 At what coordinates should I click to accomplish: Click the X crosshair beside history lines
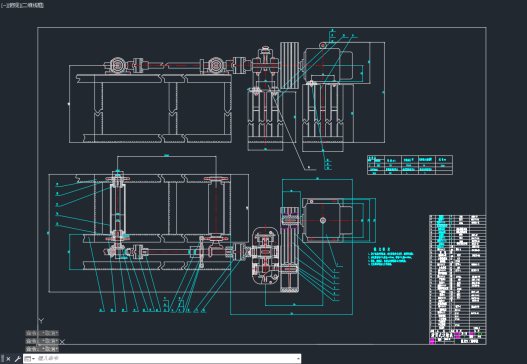62,341
